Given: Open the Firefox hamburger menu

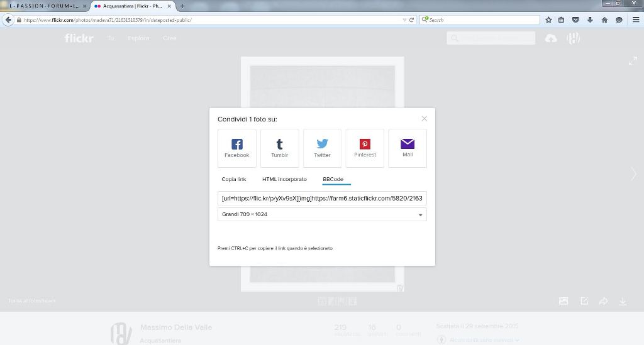Looking at the screenshot, I should (x=636, y=19).
